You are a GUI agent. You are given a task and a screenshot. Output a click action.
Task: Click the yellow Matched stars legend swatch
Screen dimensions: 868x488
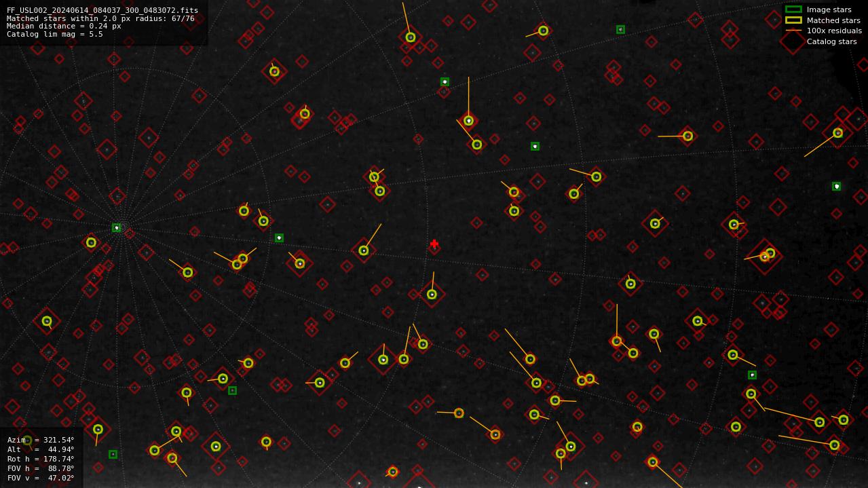pos(793,20)
